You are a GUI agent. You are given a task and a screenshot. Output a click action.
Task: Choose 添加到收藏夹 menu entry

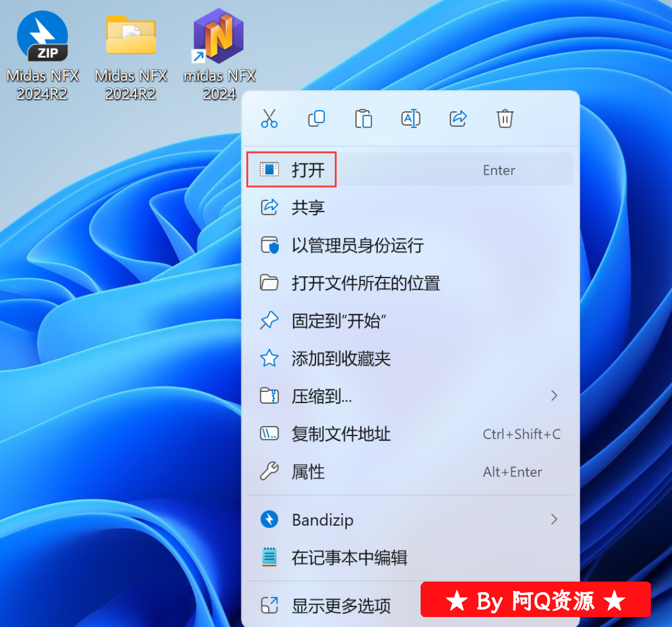pyautogui.click(x=409, y=358)
